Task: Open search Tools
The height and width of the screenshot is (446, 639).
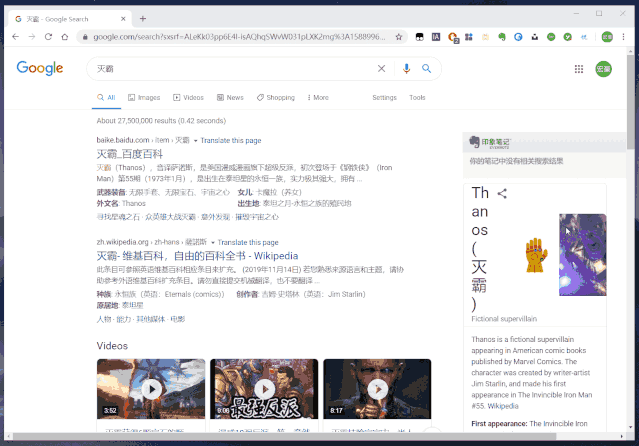Action: [x=417, y=97]
